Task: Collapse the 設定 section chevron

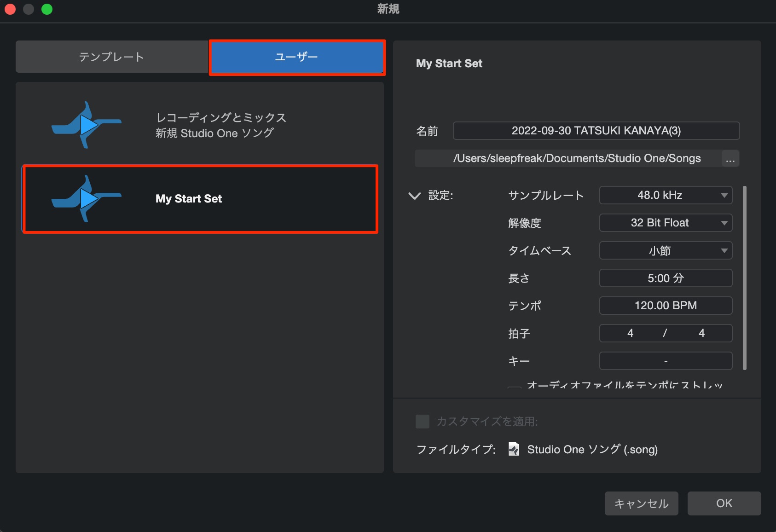Action: click(x=415, y=196)
